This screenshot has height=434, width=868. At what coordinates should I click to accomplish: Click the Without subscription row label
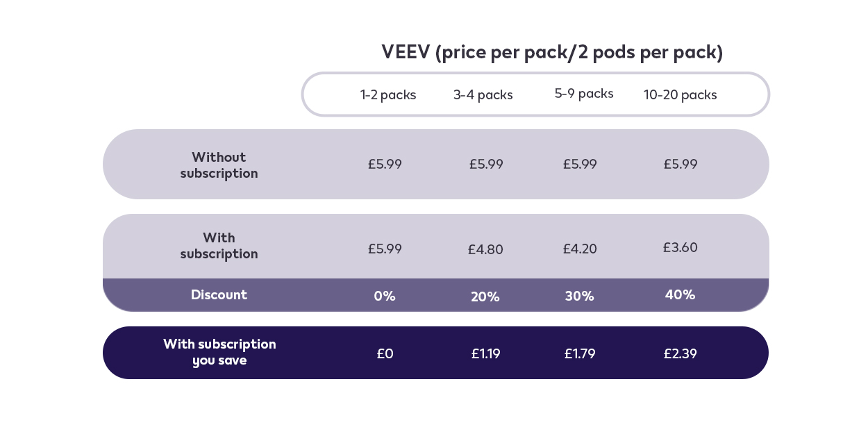pyautogui.click(x=219, y=165)
